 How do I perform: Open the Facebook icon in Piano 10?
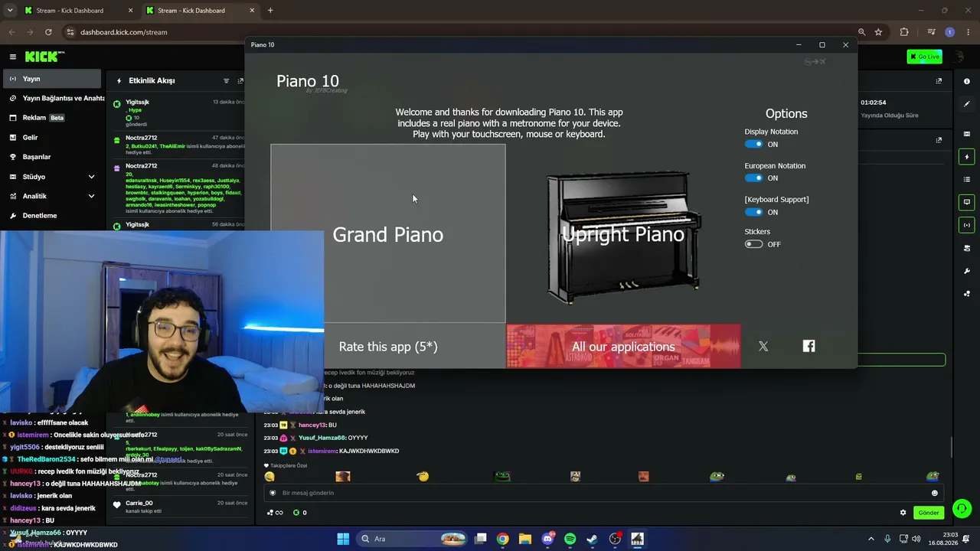click(x=808, y=346)
